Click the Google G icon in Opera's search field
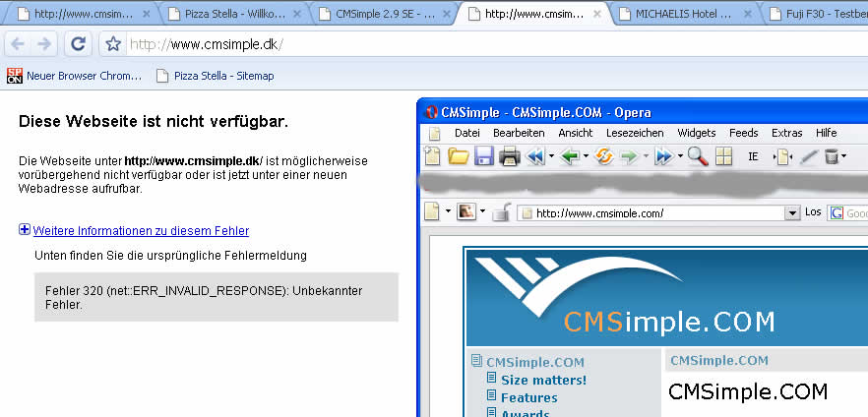Screen dimensions: 868x417 click(836, 212)
